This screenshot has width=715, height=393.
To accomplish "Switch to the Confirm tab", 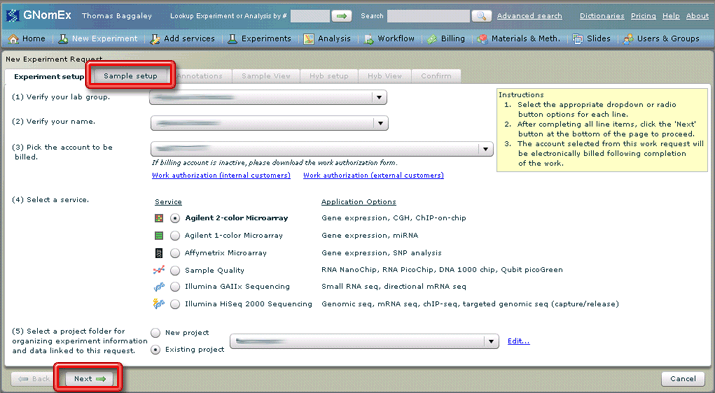I will click(x=436, y=76).
